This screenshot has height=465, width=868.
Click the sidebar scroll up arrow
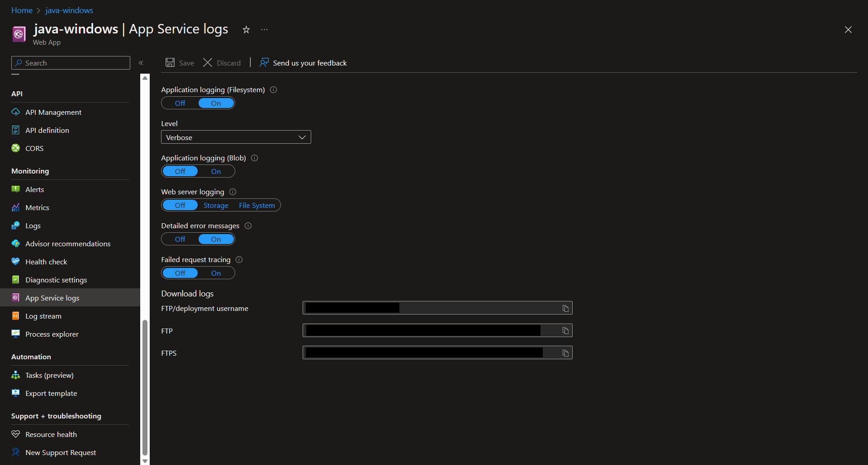point(145,78)
